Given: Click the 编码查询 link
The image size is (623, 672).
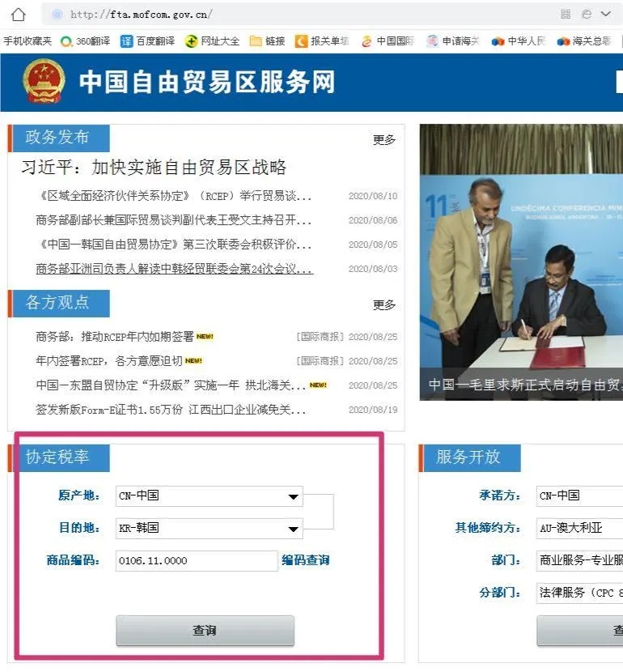Looking at the screenshot, I should [x=305, y=560].
